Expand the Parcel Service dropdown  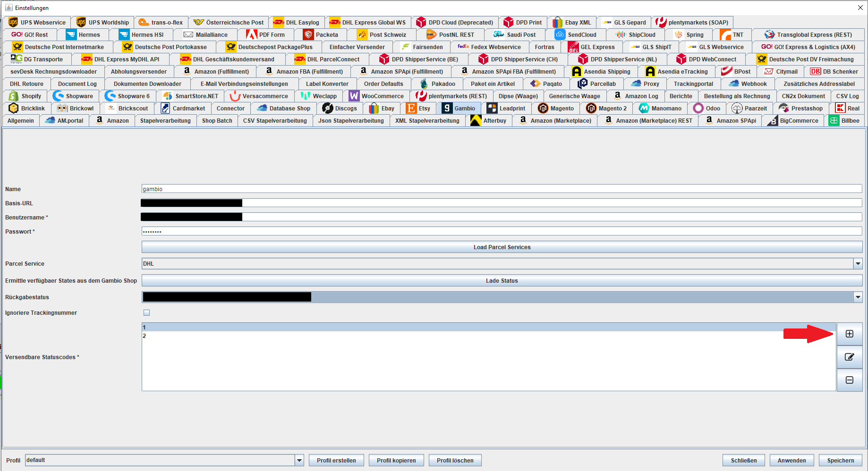[858, 264]
